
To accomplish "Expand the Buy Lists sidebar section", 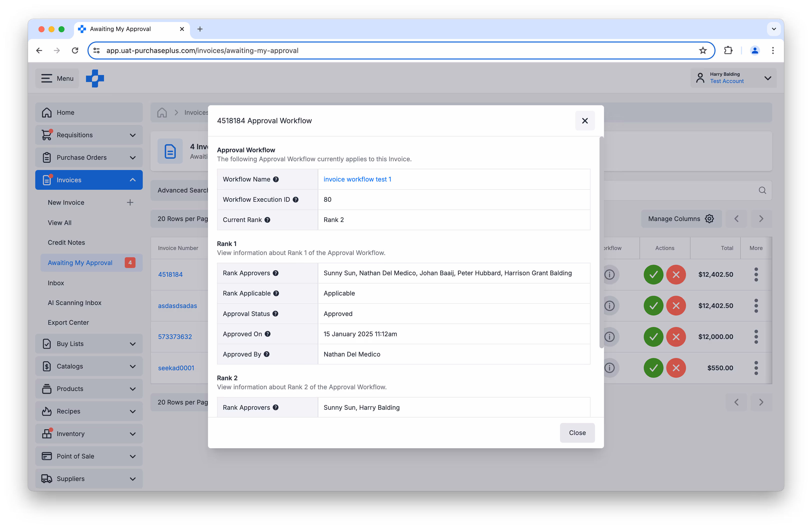I will coord(132,344).
